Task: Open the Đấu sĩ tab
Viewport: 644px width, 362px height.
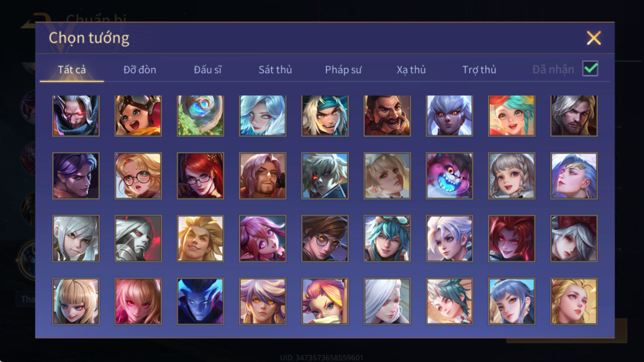Action: pyautogui.click(x=208, y=69)
